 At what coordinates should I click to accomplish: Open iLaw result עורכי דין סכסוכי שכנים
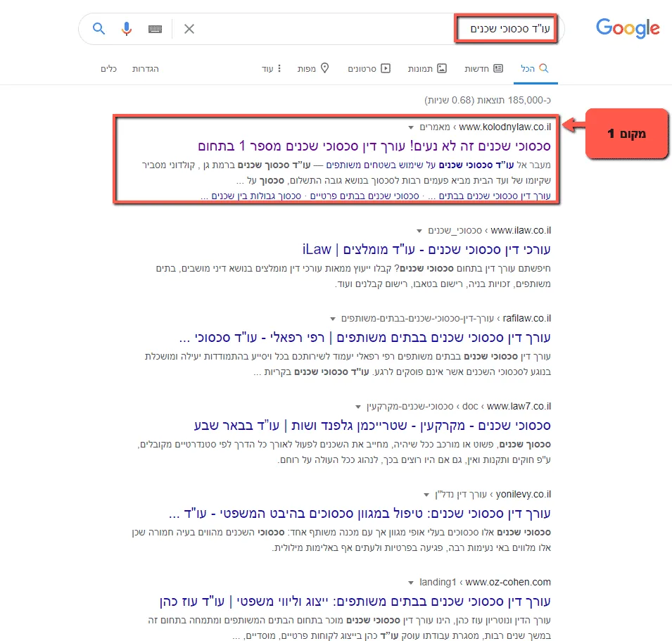tap(426, 249)
